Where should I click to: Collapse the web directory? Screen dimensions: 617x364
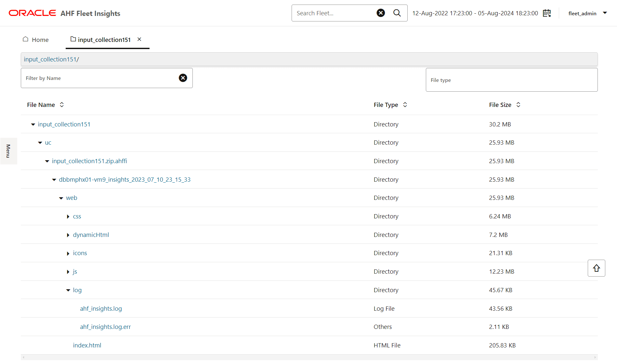click(x=61, y=198)
